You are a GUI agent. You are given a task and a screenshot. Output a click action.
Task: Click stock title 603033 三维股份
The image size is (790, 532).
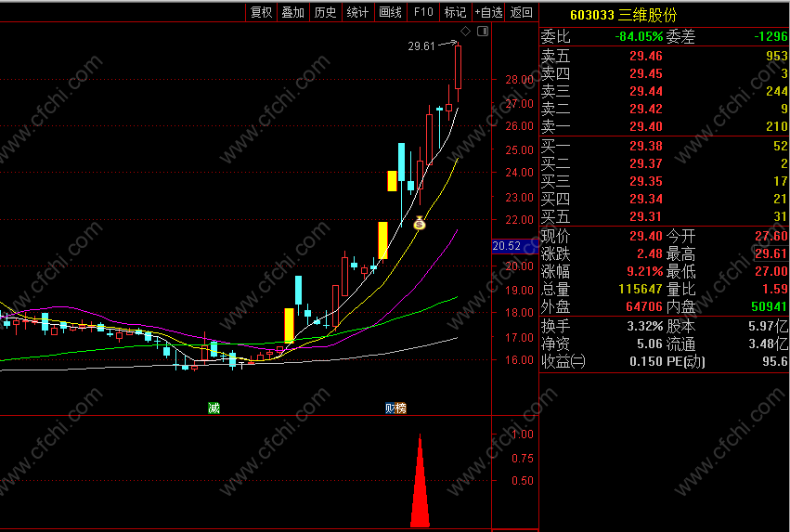pos(623,15)
